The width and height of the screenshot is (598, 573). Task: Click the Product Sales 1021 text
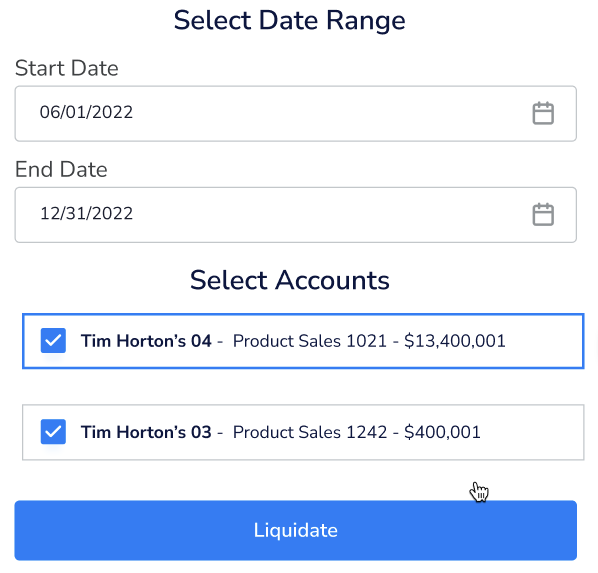(310, 341)
